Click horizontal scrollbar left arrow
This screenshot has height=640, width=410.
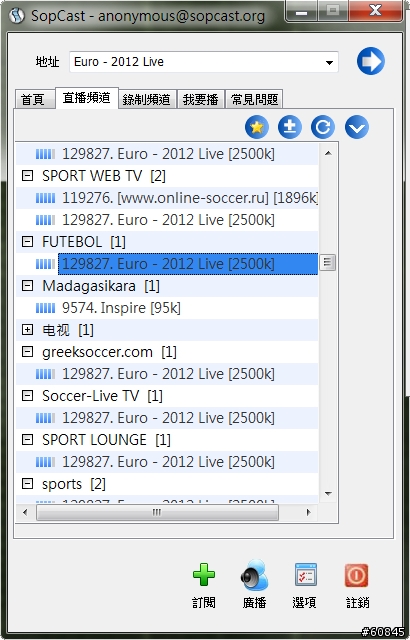coord(25,512)
